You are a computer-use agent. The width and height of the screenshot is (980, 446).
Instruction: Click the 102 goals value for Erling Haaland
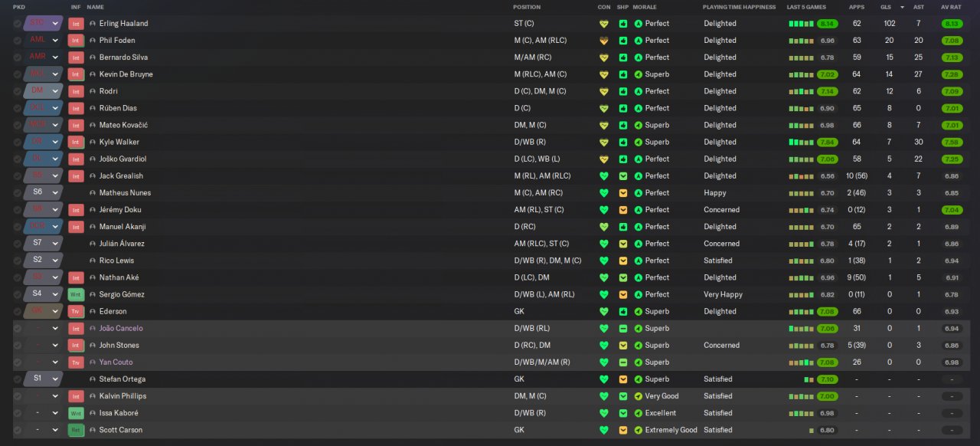pyautogui.click(x=890, y=24)
